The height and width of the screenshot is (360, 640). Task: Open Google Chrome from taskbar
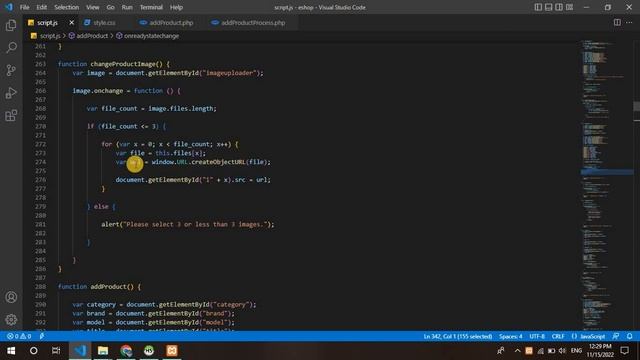click(x=126, y=351)
